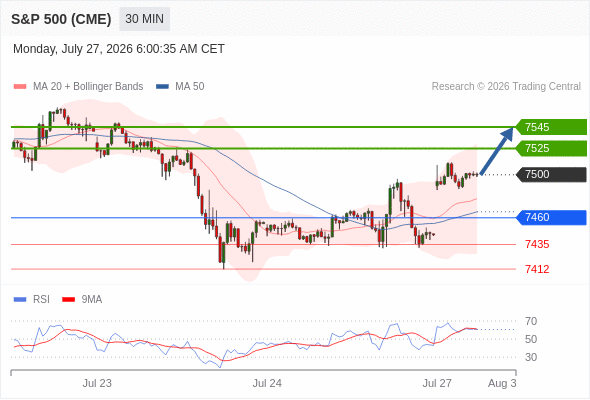
Task: Click the red 7435 support value
Action: click(537, 245)
